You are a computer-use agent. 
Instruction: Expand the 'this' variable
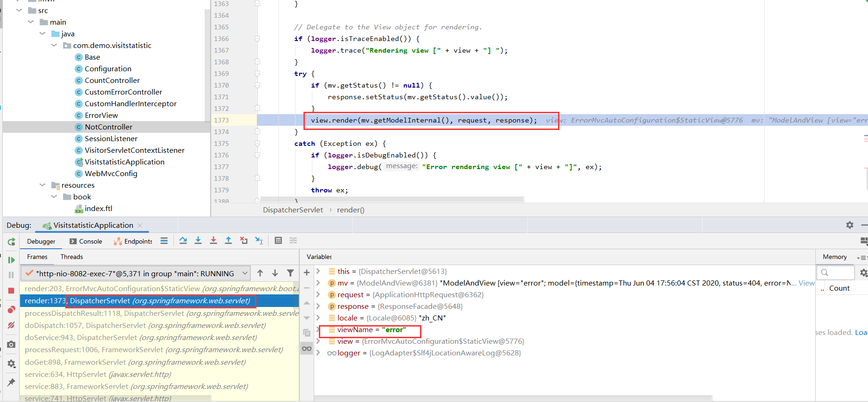pos(318,271)
